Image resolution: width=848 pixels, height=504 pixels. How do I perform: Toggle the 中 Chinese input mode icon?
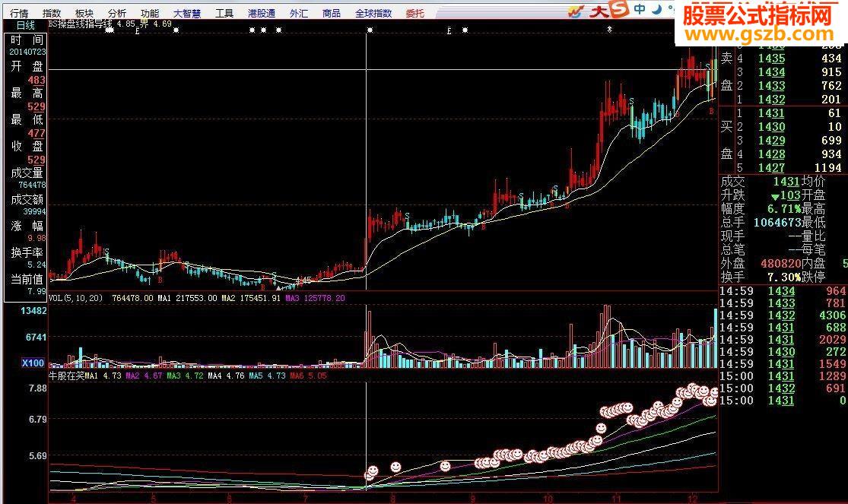click(640, 8)
